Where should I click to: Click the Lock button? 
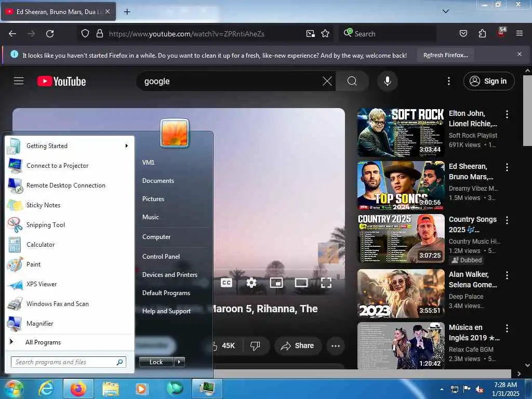(x=156, y=362)
